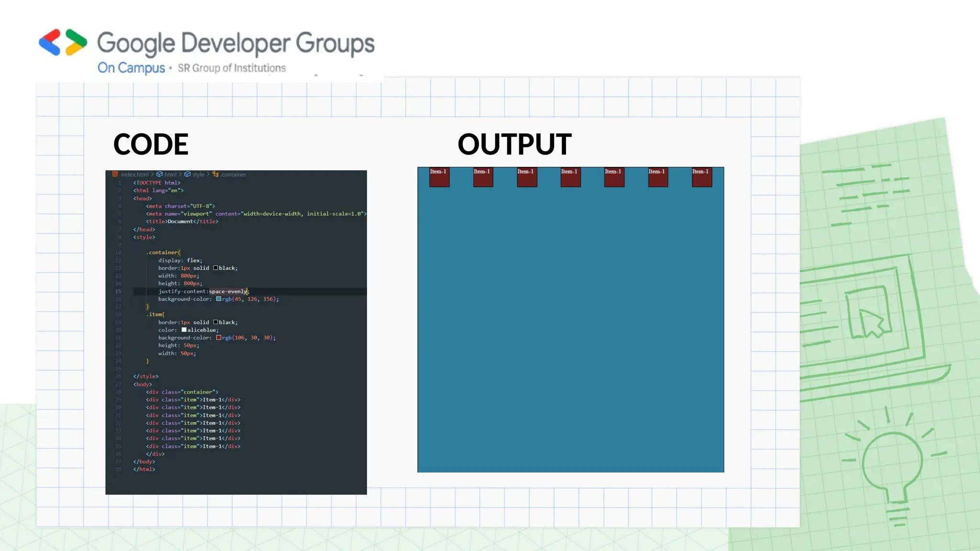This screenshot has width=980, height=551.
Task: Click the HTML5 file icon in breadcrumb
Action: pos(115,175)
